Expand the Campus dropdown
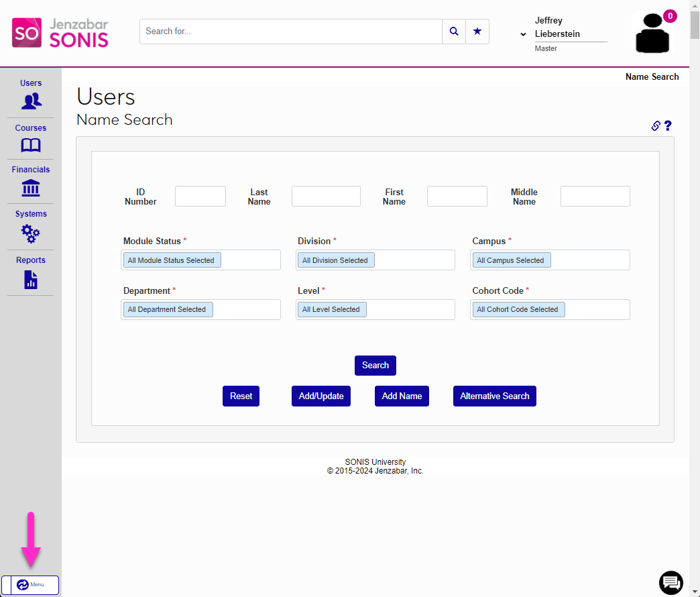 550,260
